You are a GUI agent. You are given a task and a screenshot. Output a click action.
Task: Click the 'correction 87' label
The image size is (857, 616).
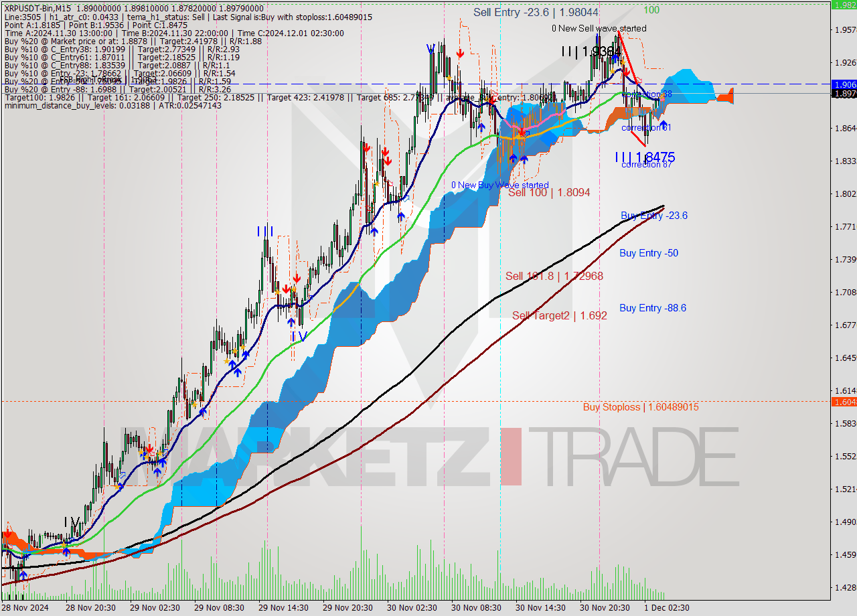646,165
